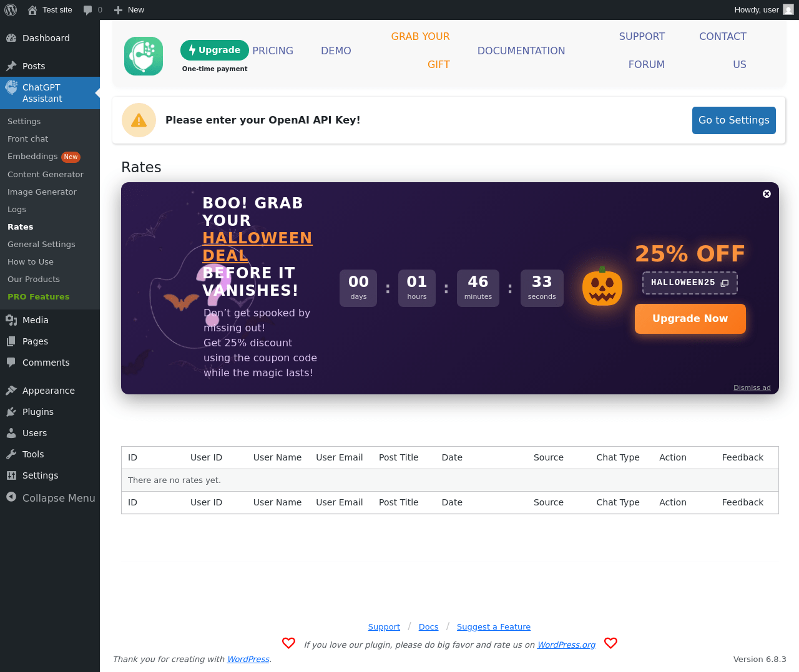The height and width of the screenshot is (672, 799).
Task: Open the New content dropdown in admin bar
Action: tap(129, 10)
